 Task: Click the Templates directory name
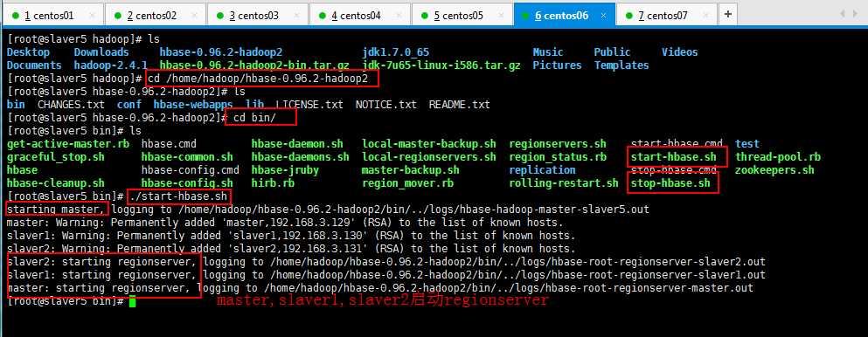click(x=621, y=65)
